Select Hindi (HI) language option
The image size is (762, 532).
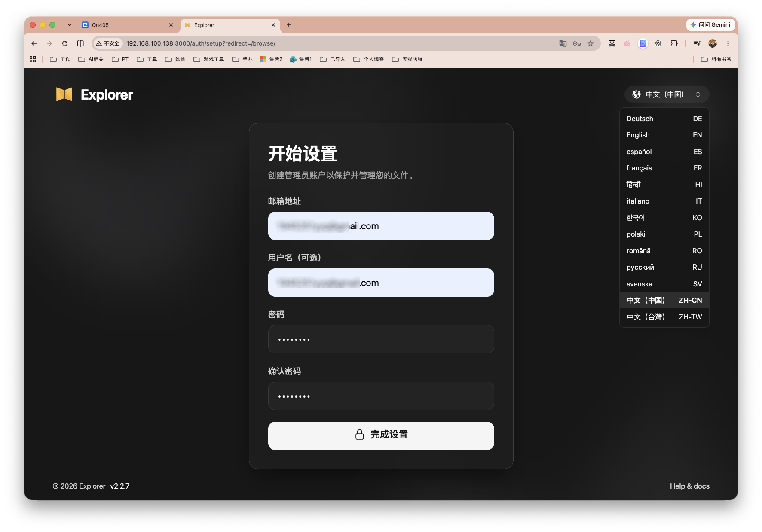(664, 185)
